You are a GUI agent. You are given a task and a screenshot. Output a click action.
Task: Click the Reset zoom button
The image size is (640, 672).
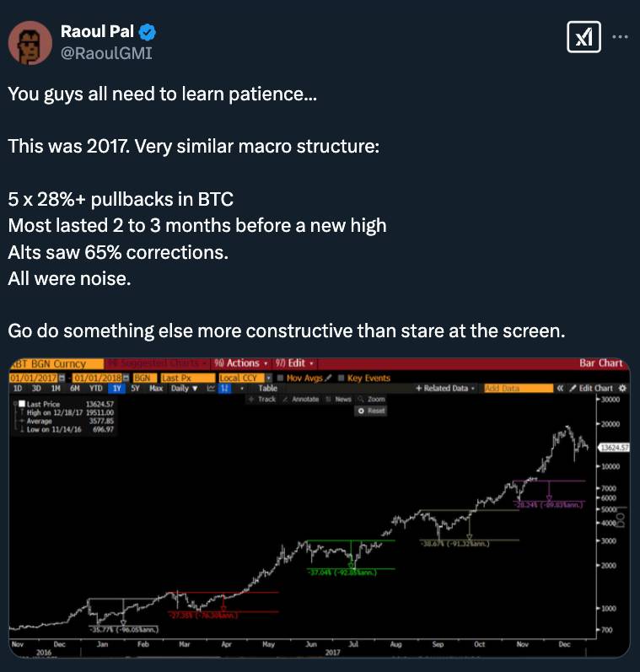[371, 411]
